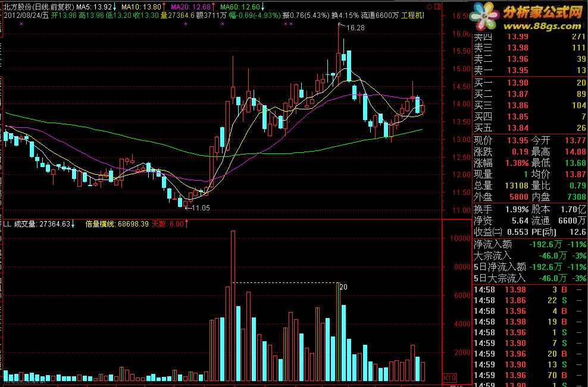Click the 外盘 5800 field
The height and width of the screenshot is (387, 588).
501,197
